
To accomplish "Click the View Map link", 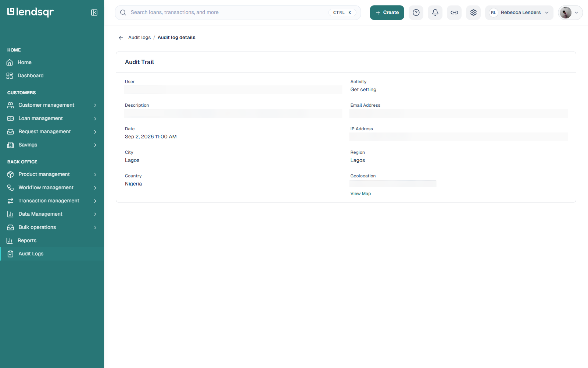I will pos(361,194).
